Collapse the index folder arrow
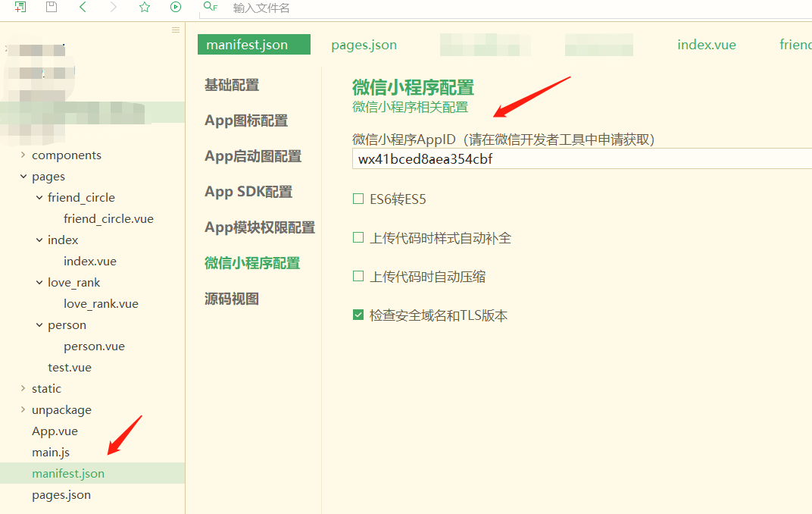The width and height of the screenshot is (812, 514). pos(39,240)
